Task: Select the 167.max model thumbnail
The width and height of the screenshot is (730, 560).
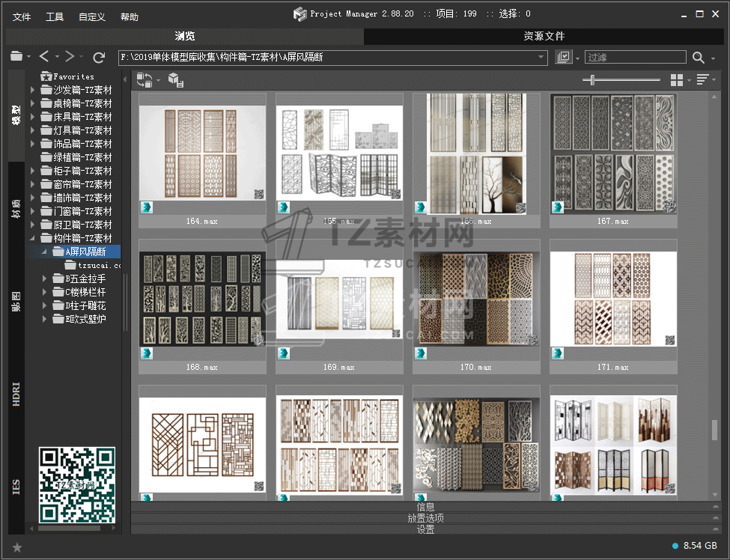Action: tap(613, 156)
